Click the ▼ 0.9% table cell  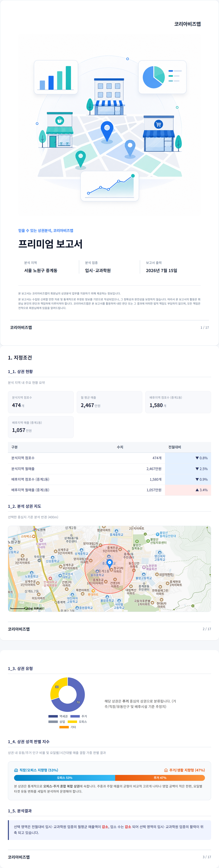188,479
